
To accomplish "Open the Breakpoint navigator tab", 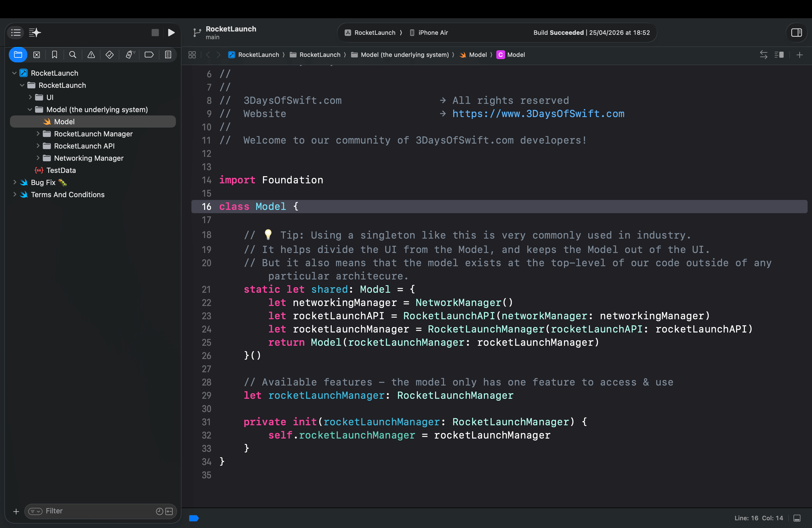I will tap(149, 55).
